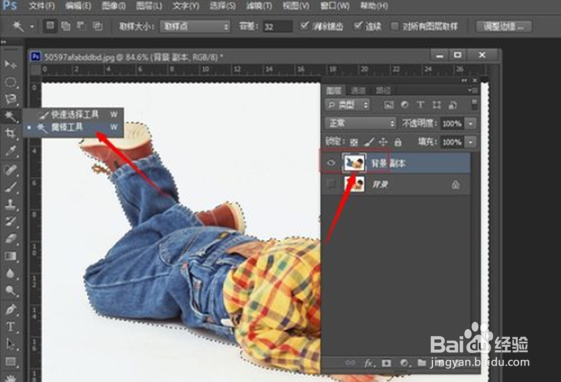
Task: Click the fx layer style icon
Action: click(369, 363)
